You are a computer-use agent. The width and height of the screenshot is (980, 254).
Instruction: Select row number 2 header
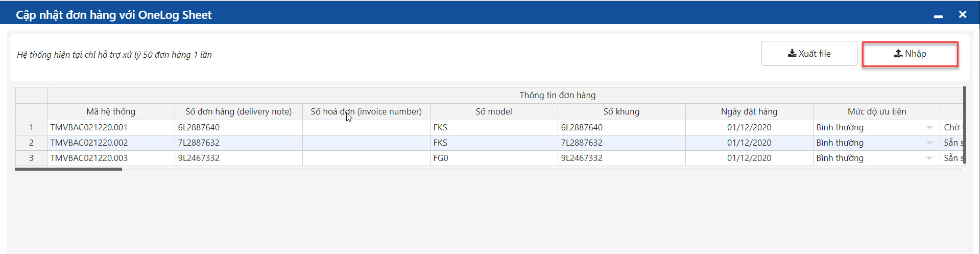click(31, 143)
